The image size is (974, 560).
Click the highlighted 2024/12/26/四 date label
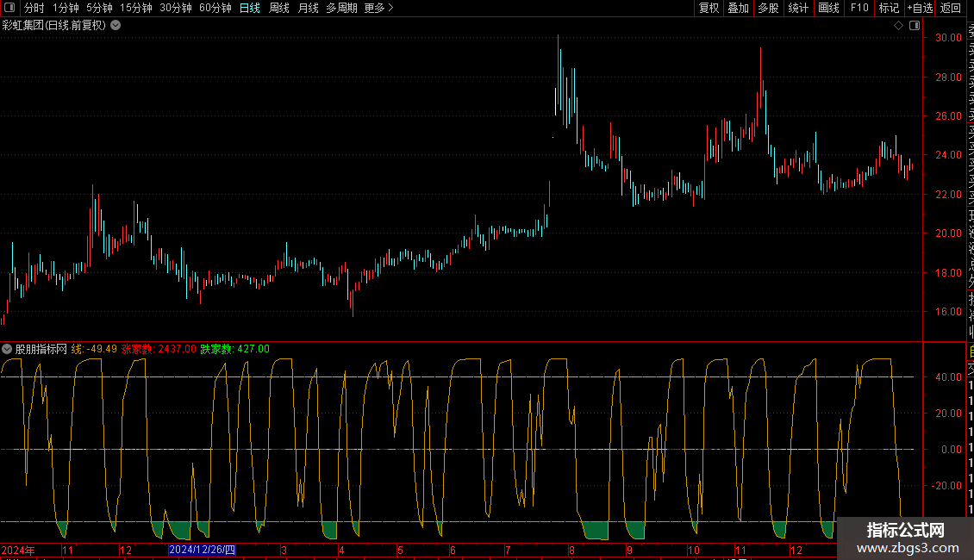tap(202, 550)
